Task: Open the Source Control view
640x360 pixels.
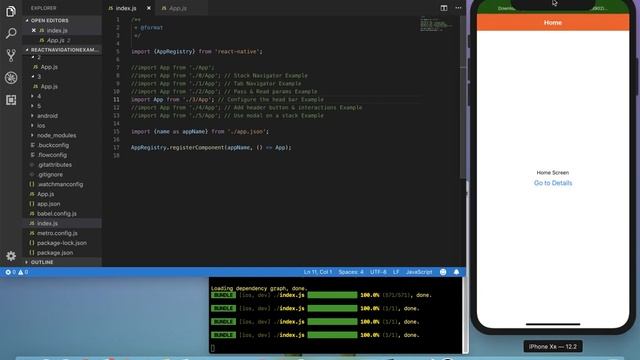Action: coord(11,55)
